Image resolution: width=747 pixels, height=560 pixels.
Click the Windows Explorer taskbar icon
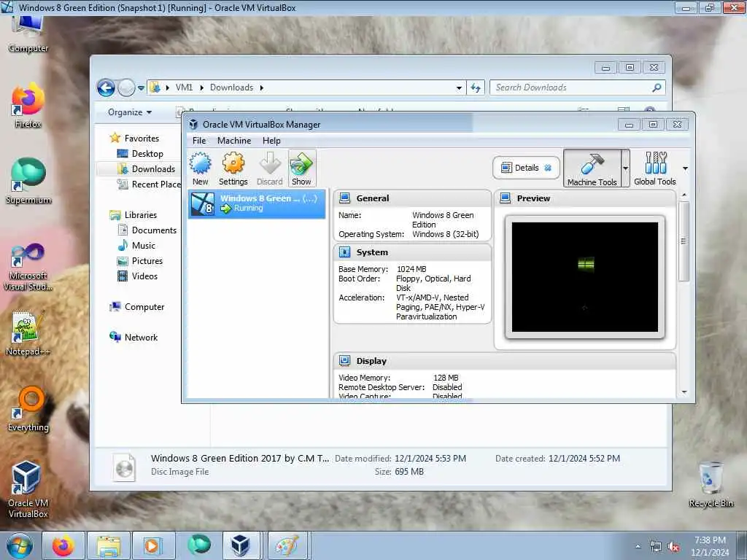click(108, 545)
